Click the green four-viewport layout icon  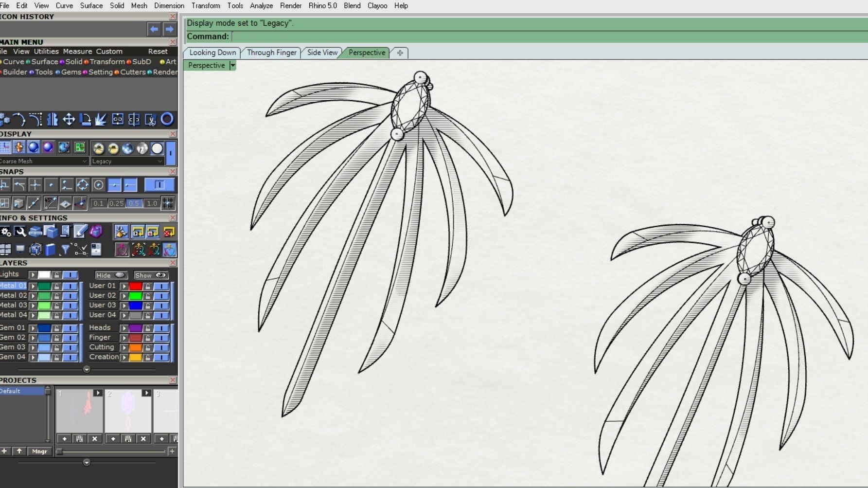79,147
